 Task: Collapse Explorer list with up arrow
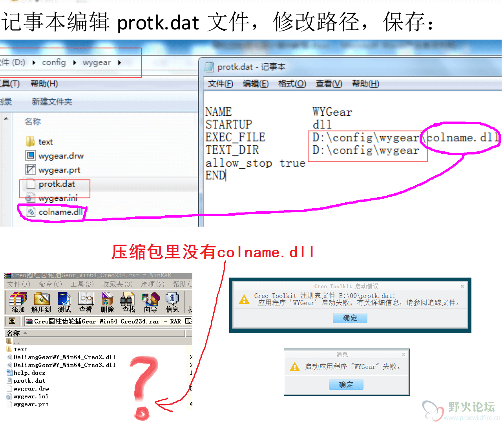pos(6,118)
